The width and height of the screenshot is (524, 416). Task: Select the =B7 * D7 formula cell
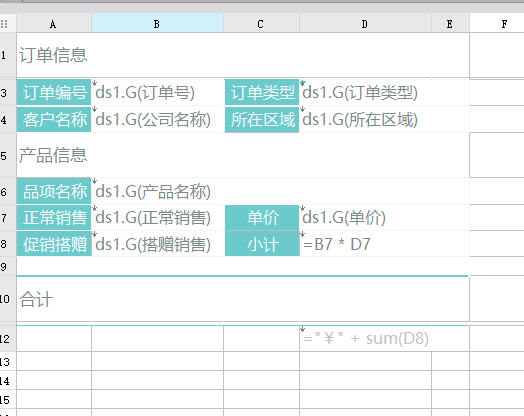coord(384,244)
